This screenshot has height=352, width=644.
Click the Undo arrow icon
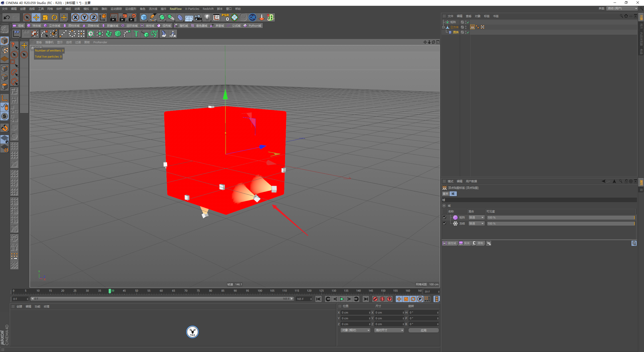click(x=7, y=17)
